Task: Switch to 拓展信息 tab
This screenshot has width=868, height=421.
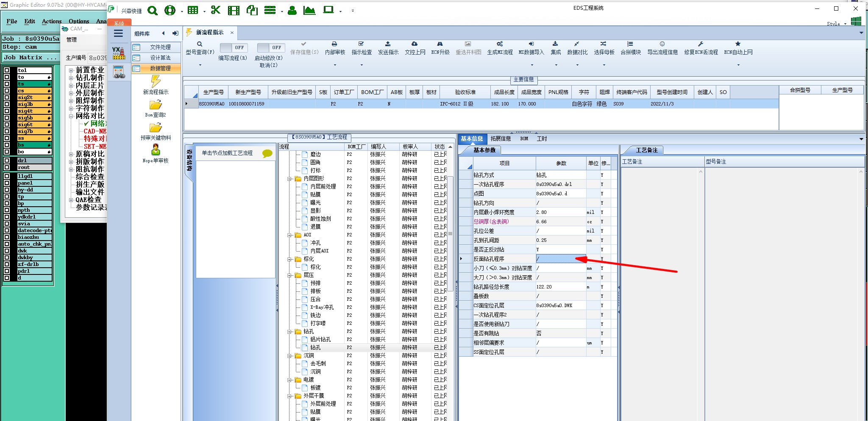Action: [x=501, y=138]
